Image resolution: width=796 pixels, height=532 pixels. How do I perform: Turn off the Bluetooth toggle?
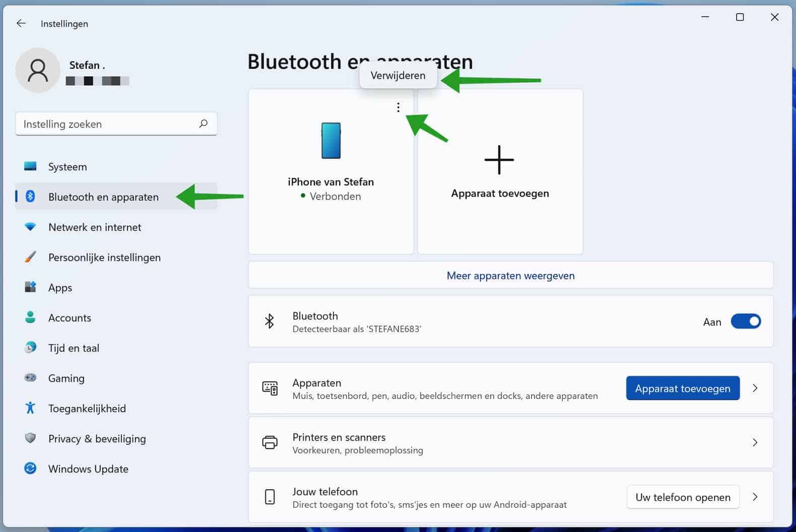coord(746,321)
